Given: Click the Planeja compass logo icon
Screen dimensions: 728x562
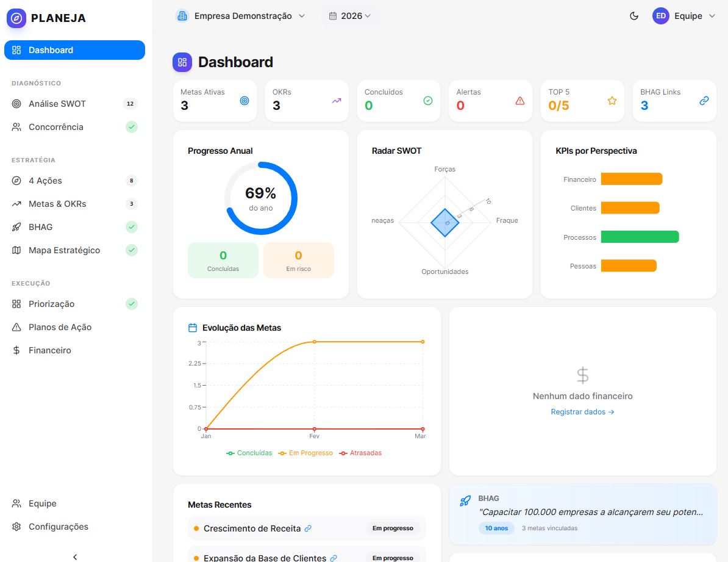Looking at the screenshot, I should point(17,18).
